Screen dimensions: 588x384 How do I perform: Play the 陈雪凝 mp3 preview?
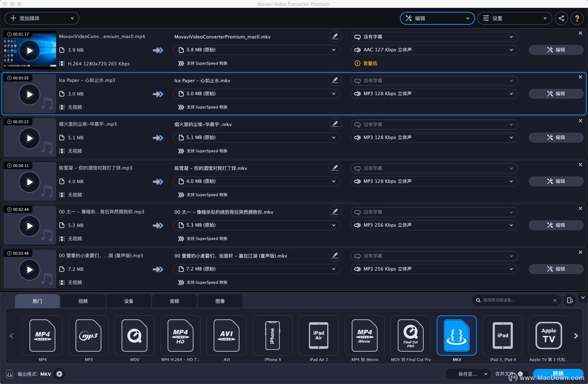click(x=29, y=182)
